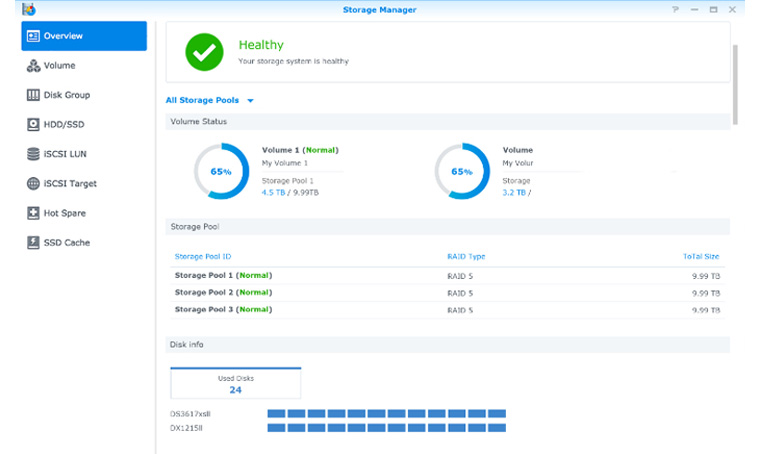Click the iSCSI Target globe icon
The height and width of the screenshot is (454, 760).
pos(33,184)
